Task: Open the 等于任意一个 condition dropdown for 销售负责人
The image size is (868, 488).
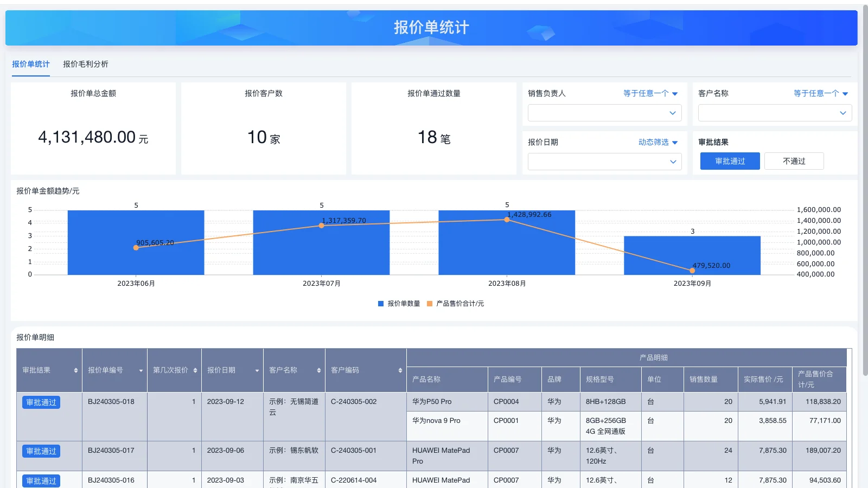Action: pos(649,93)
